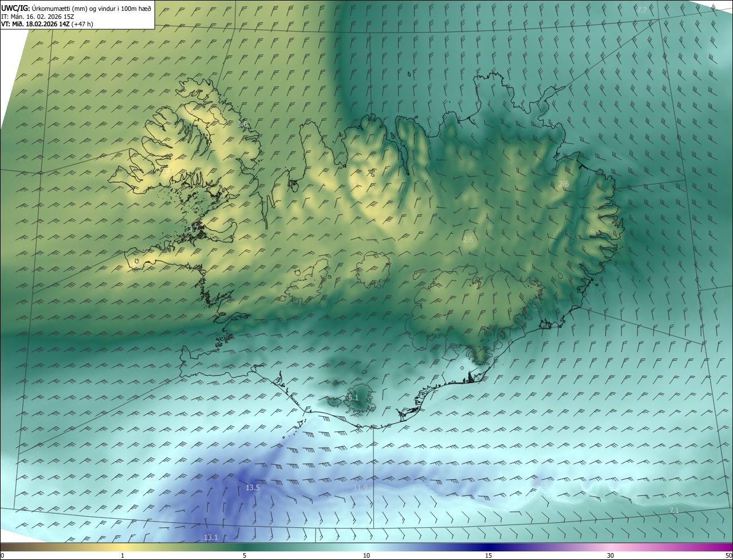Click the 2.6 value in east Iceland
The width and height of the screenshot is (733, 560).
click(563, 184)
